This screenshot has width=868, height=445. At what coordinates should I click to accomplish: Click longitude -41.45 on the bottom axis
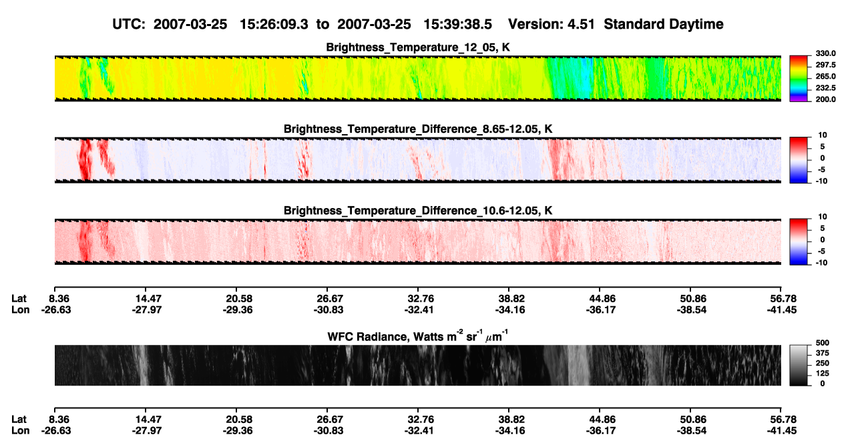coord(782,431)
